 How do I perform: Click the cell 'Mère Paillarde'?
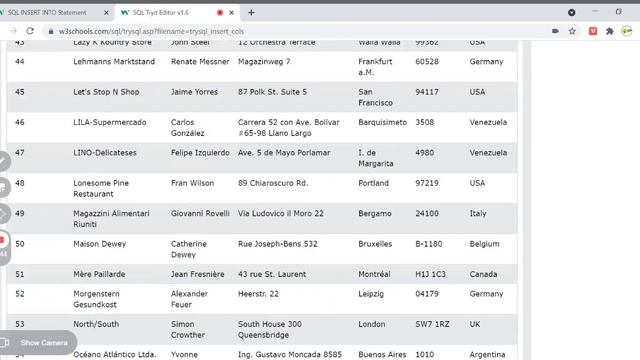(x=99, y=274)
